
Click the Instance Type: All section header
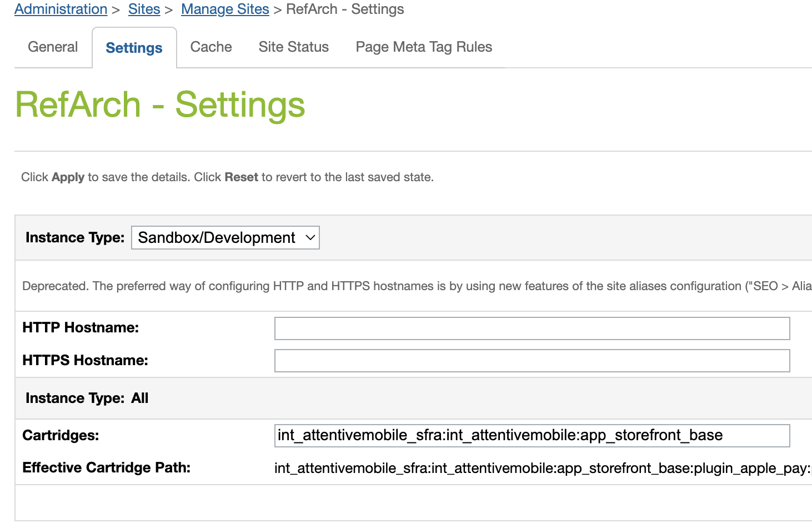coord(86,398)
